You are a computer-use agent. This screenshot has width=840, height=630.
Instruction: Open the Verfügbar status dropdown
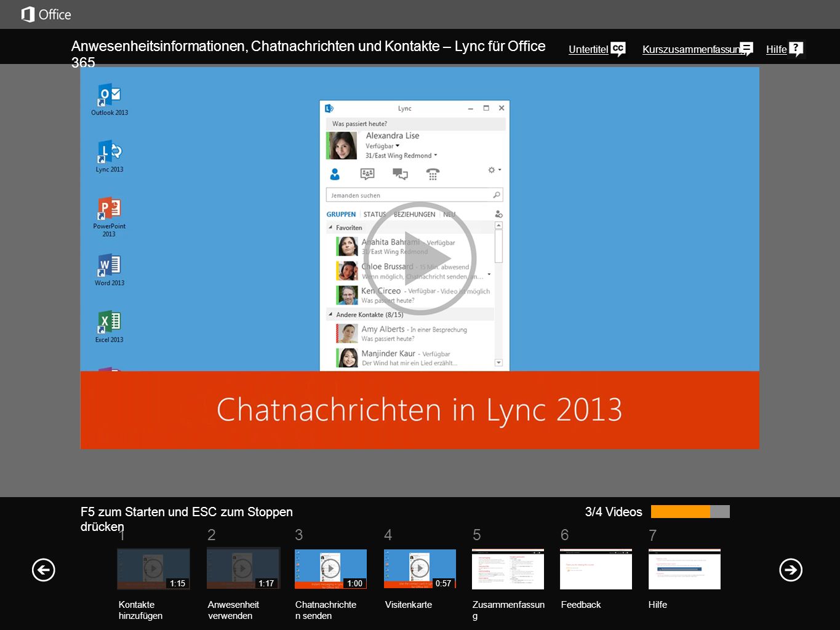coord(383,146)
